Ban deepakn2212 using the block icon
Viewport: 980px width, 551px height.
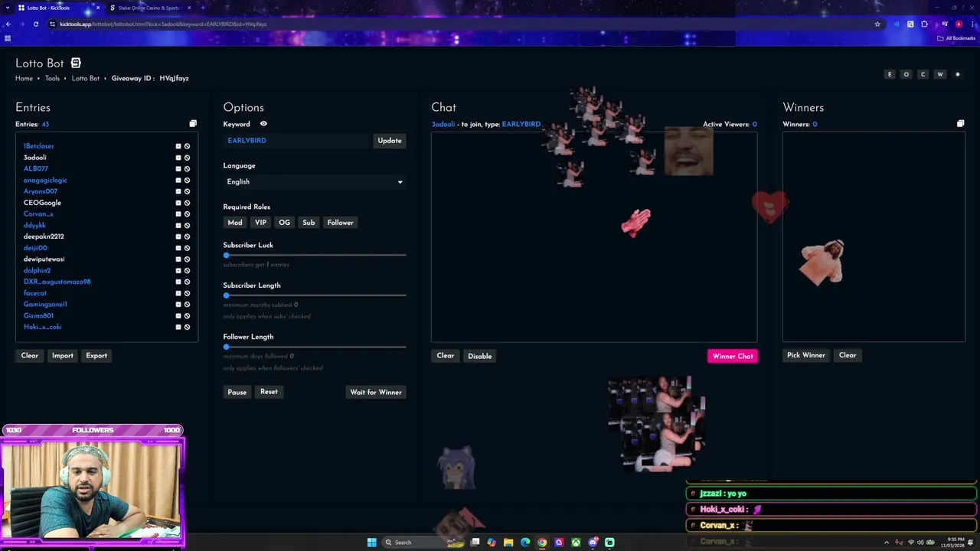point(187,236)
